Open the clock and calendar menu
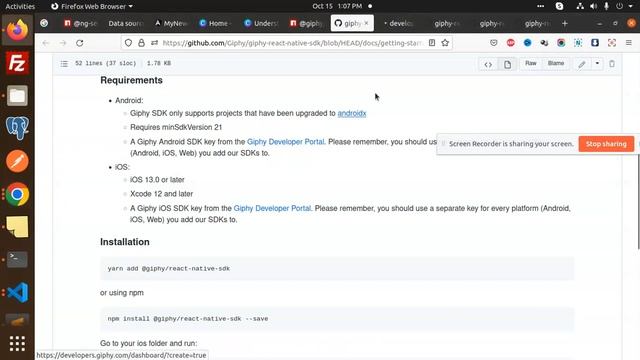Viewport: 640px width, 360px height. point(337,6)
